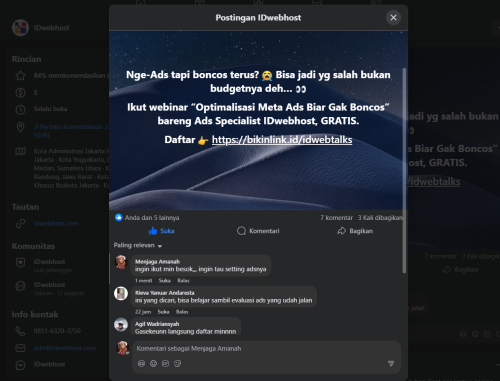Click the shield icon for IDwebhost Hub pelanggan

coord(20,263)
